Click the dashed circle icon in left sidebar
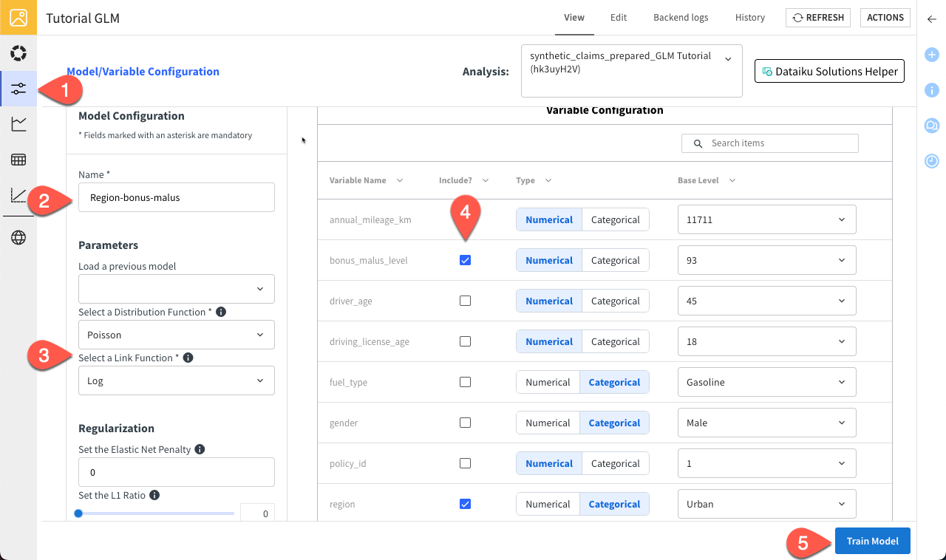 click(18, 53)
